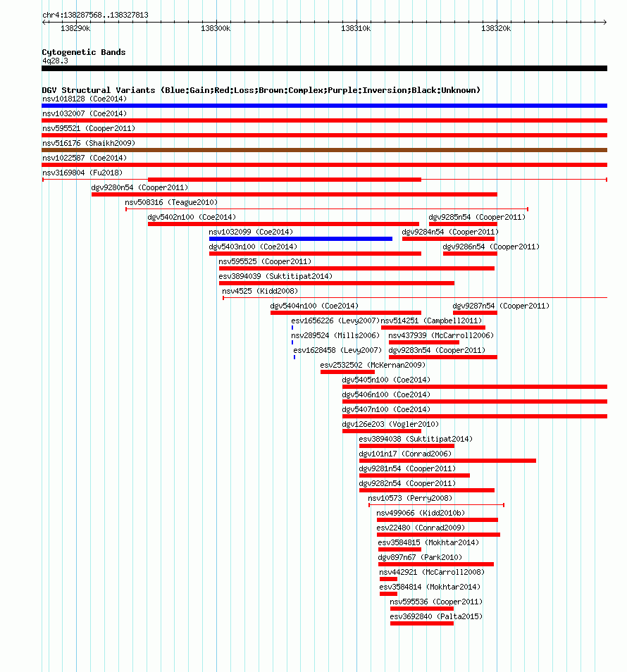This screenshot has height=672, width=627.
Task: Open dgv5407n100 (Coe2014) label
Action: coord(387,409)
